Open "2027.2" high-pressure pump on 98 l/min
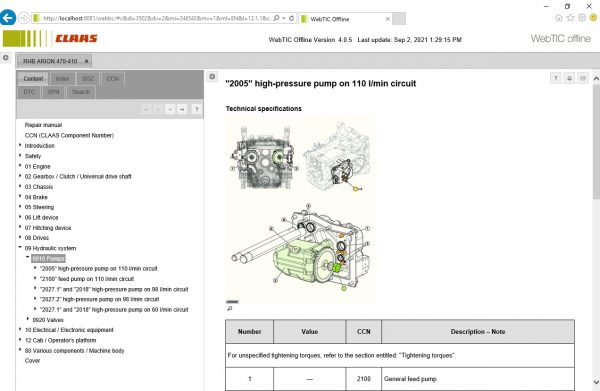 (99, 299)
